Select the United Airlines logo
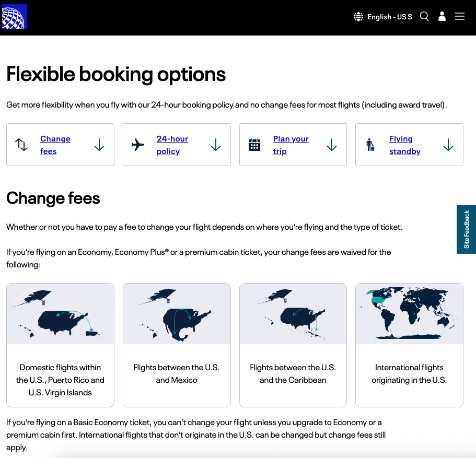 point(14,16)
